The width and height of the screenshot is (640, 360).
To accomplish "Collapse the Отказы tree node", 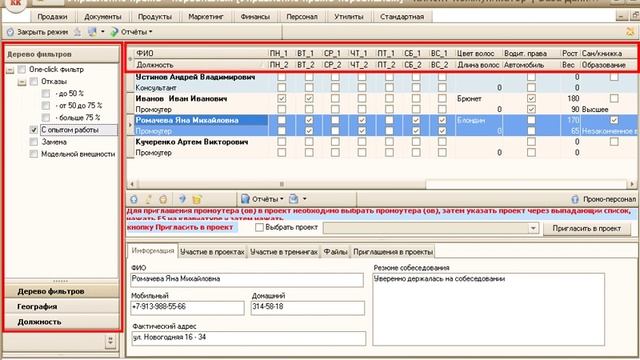I will pyautogui.click(x=22, y=82).
